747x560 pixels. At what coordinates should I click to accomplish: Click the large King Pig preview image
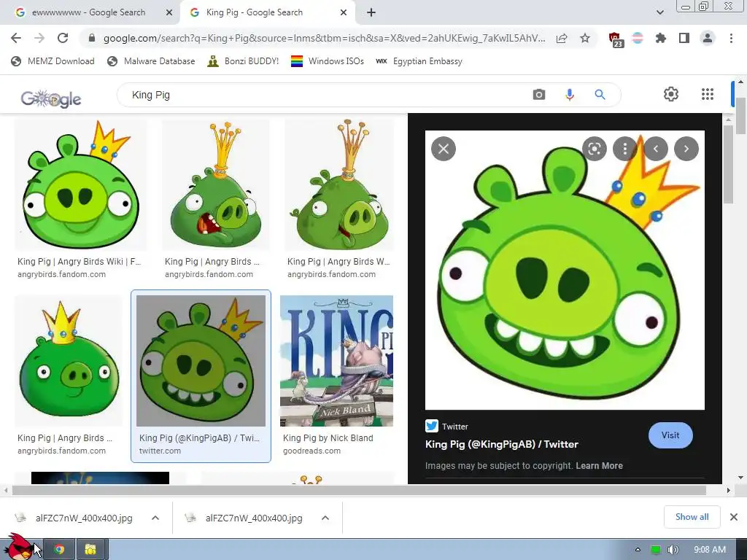pos(565,270)
